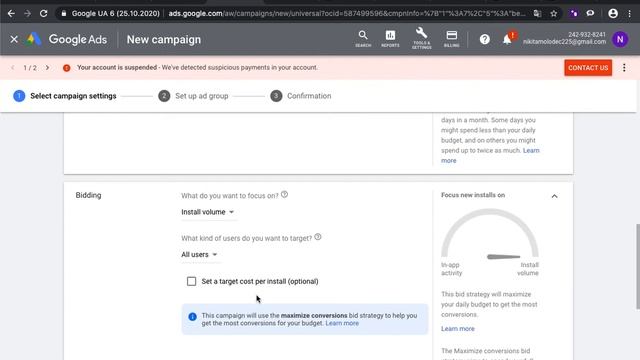Click the Focus new installs on heading
Screen dimensions: 640x360
[x=473, y=195]
